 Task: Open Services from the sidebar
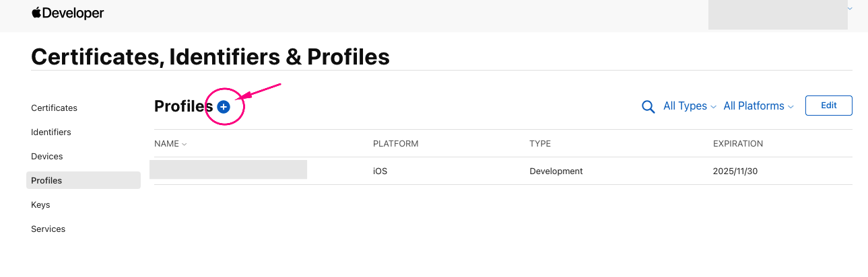(48, 229)
